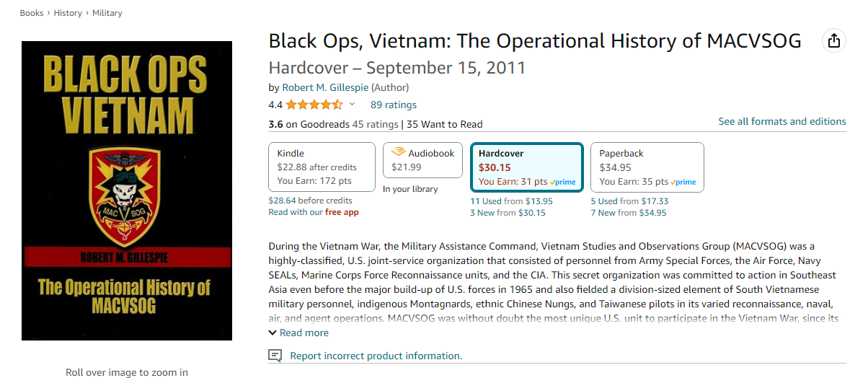Click the prime badge in Paperback box

click(x=683, y=183)
